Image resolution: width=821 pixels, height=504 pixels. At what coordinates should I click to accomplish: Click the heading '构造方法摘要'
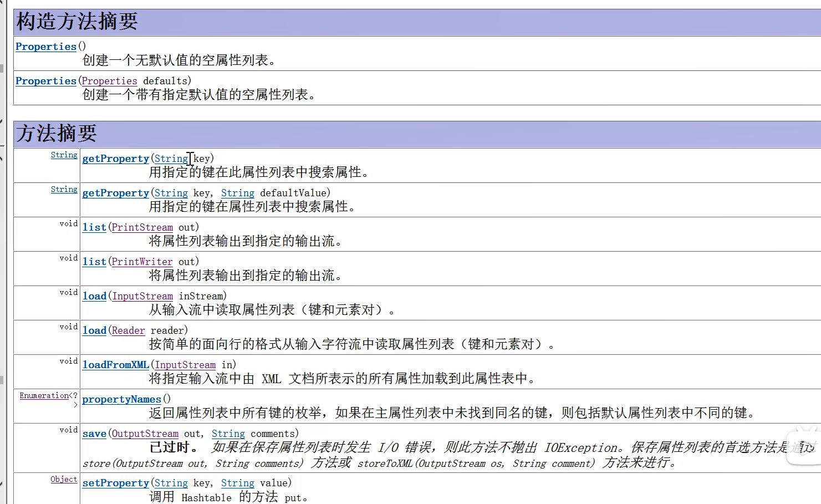77,21
